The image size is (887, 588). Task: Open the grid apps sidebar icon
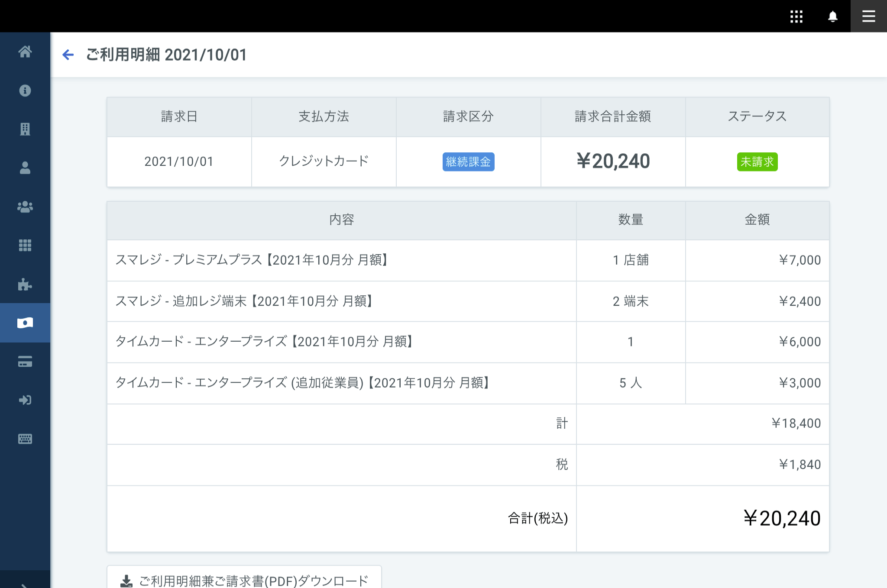[x=25, y=246]
